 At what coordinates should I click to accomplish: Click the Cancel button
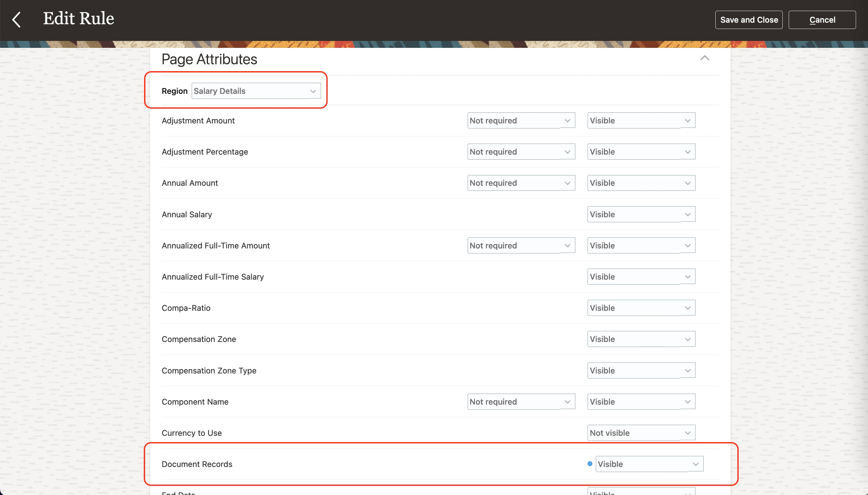click(821, 20)
